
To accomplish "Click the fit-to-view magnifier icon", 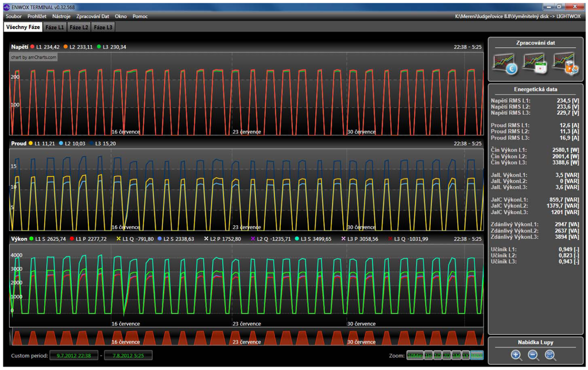I will point(550,355).
